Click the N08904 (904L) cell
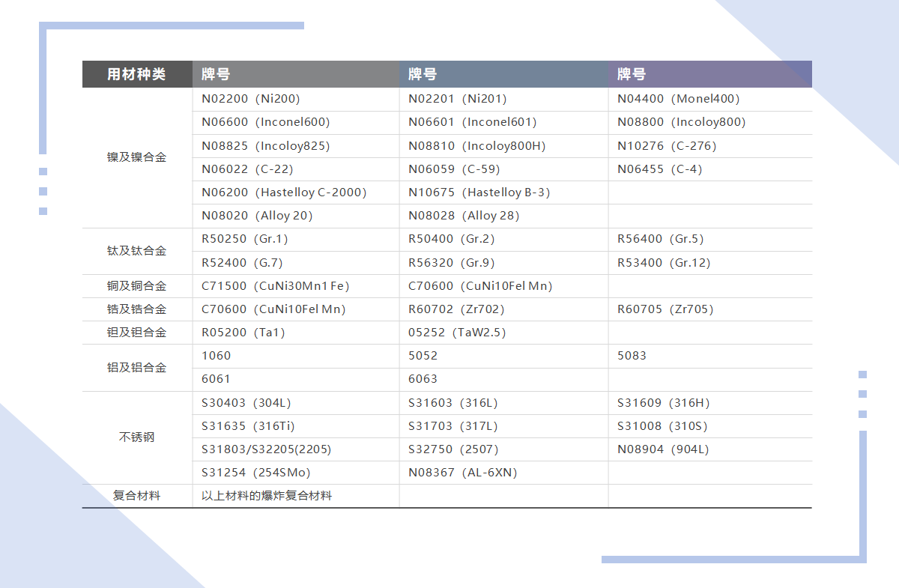The width and height of the screenshot is (899, 588). tap(710, 449)
